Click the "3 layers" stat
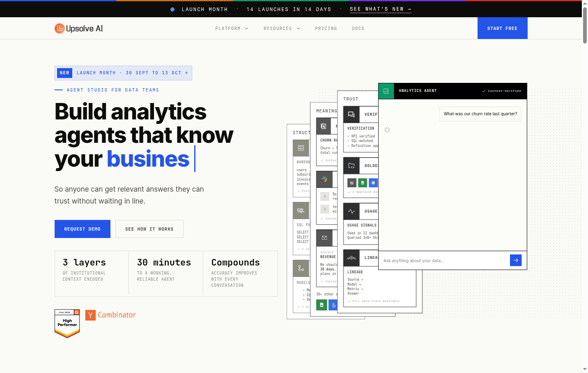This screenshot has width=588, height=373. [x=92, y=274]
